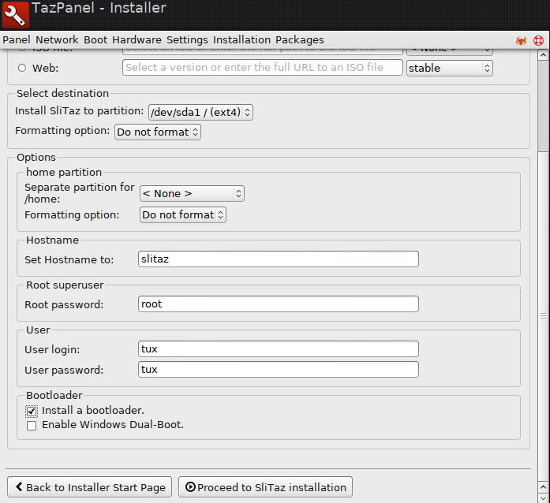The width and height of the screenshot is (550, 503).
Task: Click the 'Bootloader' group label
Action: pyautogui.click(x=54, y=395)
